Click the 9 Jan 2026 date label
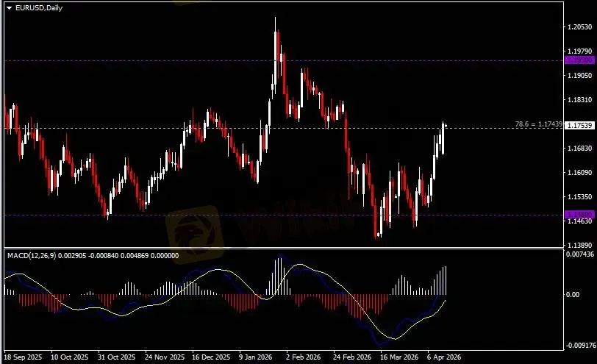This screenshot has width=597, height=364. 255,357
